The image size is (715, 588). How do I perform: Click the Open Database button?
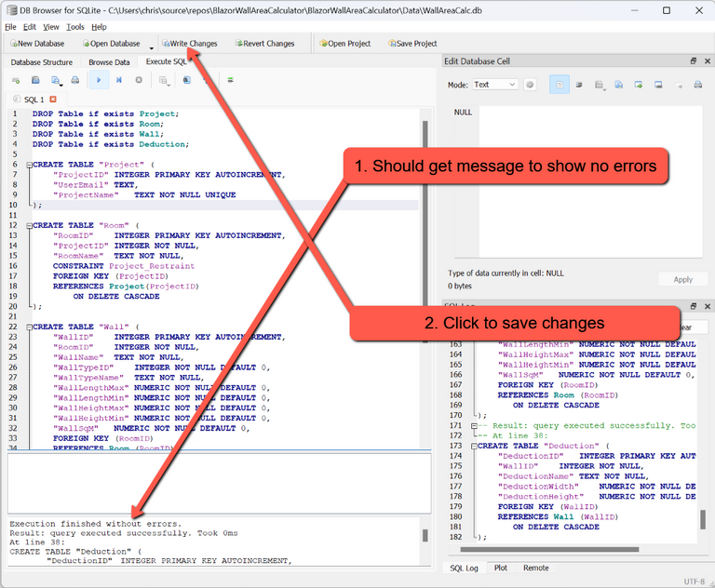(112, 44)
